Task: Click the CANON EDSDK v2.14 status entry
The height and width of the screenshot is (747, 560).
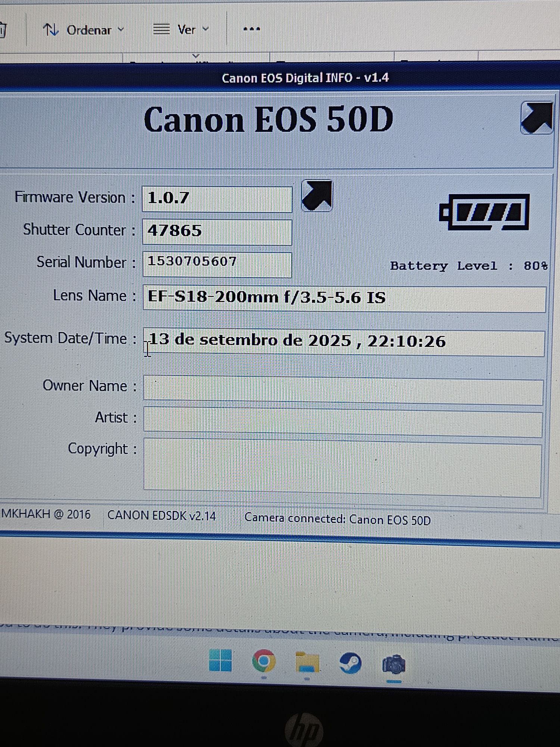Action: [x=161, y=516]
